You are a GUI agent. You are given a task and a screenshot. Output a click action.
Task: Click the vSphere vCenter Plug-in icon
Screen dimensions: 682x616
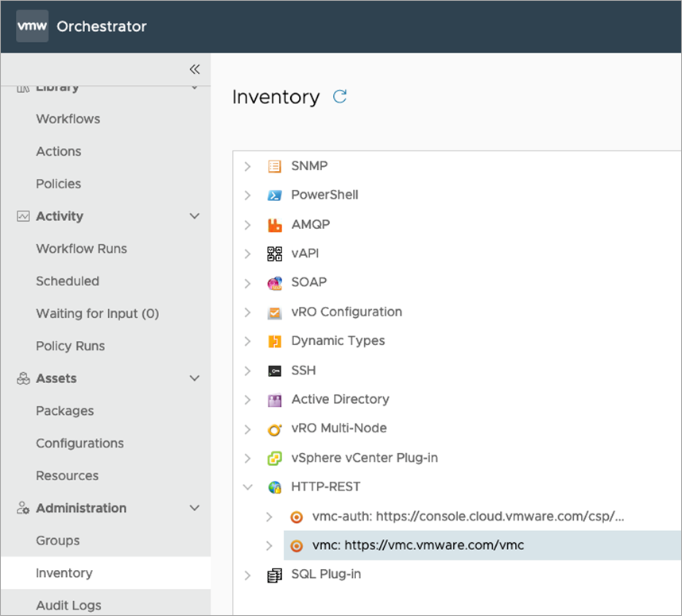[x=274, y=458]
